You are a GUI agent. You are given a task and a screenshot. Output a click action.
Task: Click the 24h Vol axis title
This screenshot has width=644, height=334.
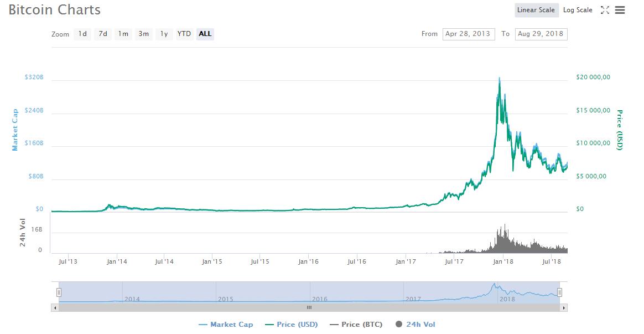click(23, 233)
